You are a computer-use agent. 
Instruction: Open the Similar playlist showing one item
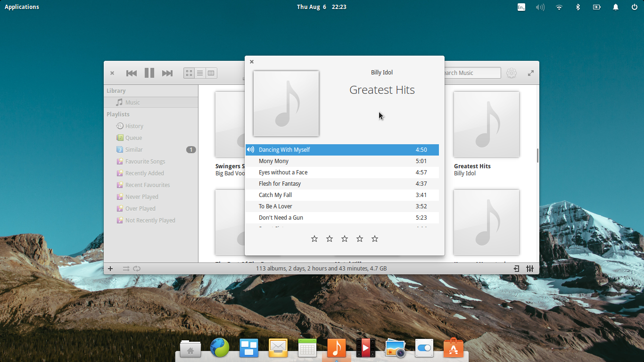click(134, 149)
